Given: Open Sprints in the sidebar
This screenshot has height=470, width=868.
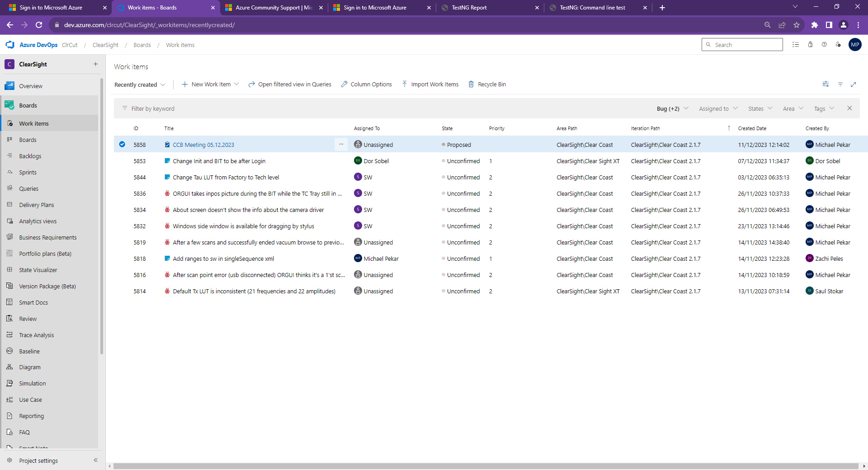Looking at the screenshot, I should tap(28, 173).
